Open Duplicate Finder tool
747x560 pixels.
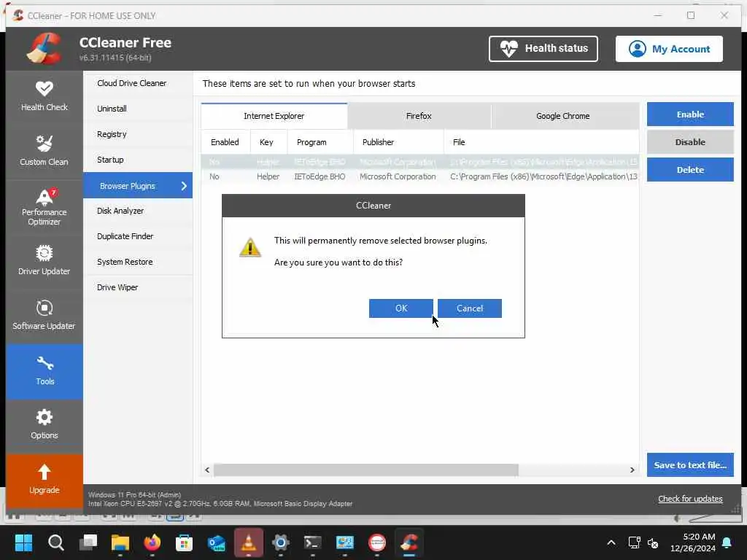(x=138, y=237)
